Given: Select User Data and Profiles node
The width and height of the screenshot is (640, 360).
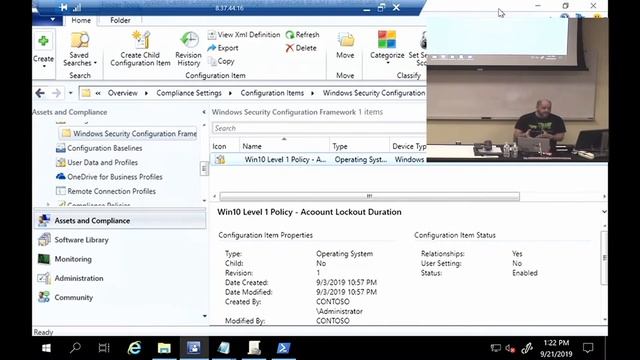Looking at the screenshot, I should [97, 162].
